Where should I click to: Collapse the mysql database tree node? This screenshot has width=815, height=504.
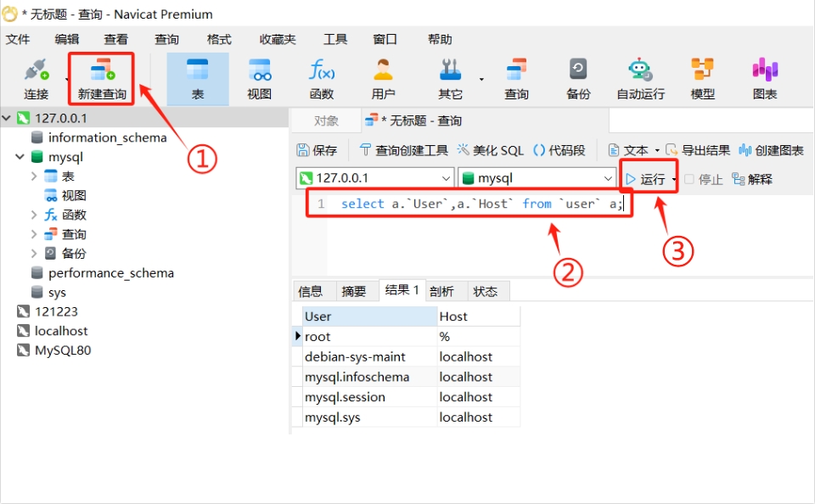click(20, 156)
